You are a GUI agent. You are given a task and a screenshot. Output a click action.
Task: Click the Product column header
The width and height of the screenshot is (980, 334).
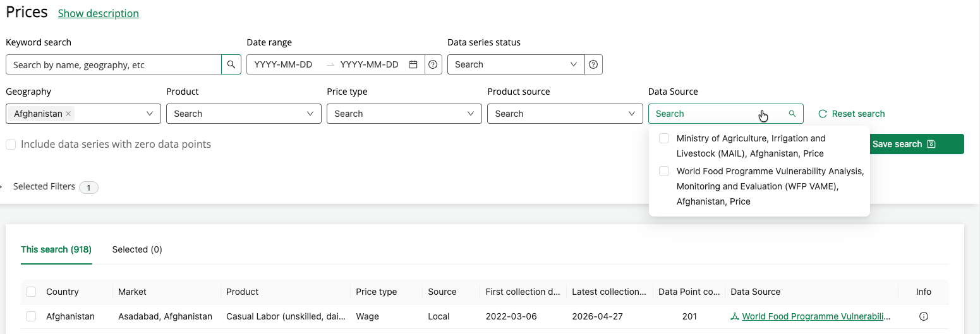(x=243, y=292)
